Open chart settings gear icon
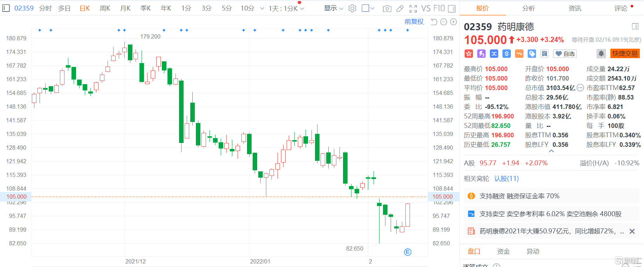 pos(352,8)
